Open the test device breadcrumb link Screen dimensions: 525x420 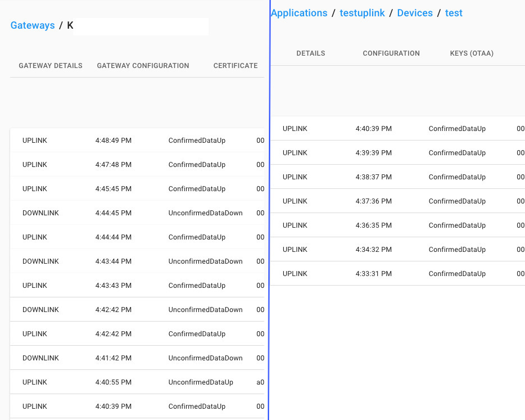(454, 13)
